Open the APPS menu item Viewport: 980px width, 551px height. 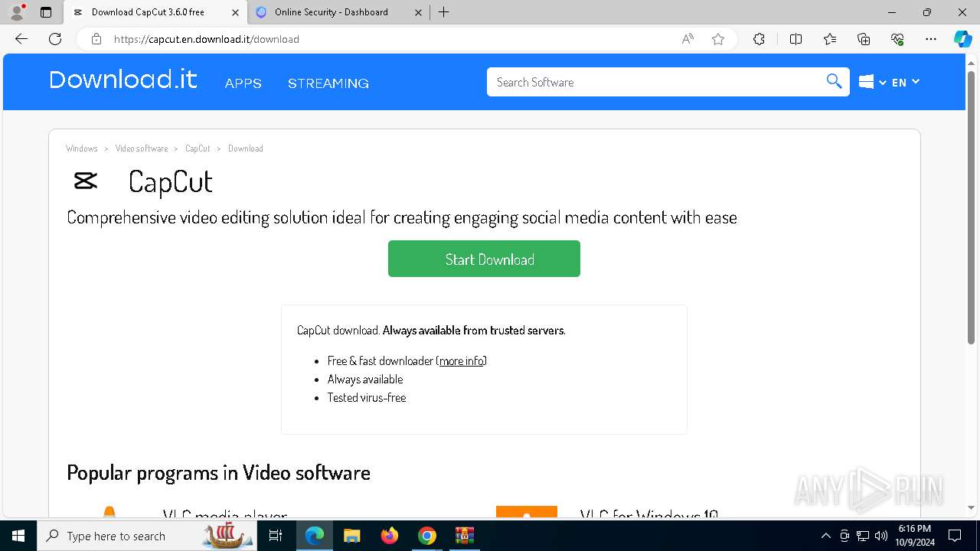243,83
